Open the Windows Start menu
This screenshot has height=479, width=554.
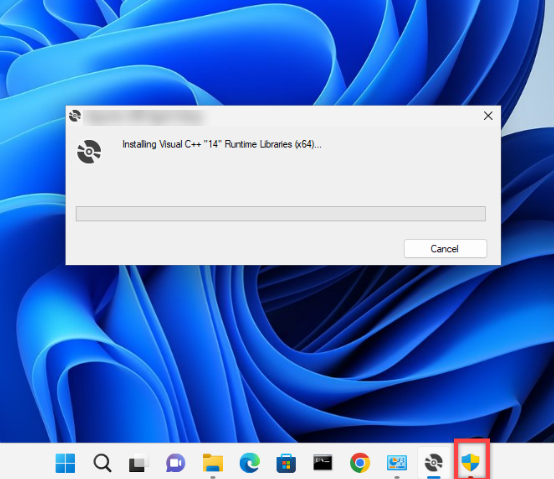65,463
